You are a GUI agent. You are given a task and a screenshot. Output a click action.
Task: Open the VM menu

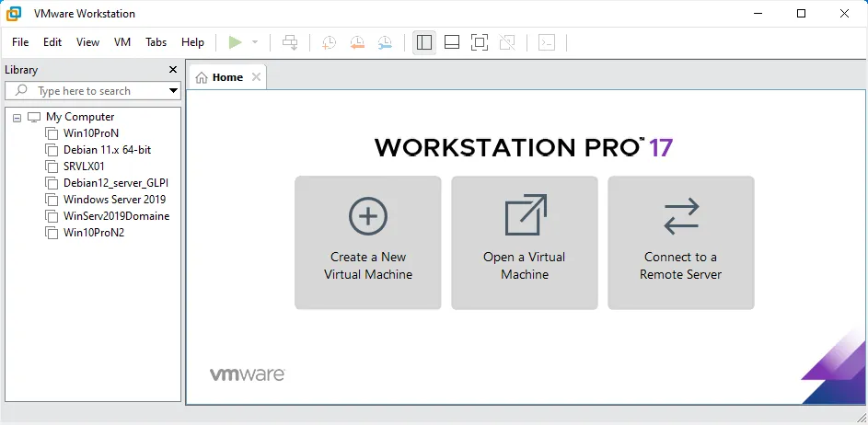122,42
